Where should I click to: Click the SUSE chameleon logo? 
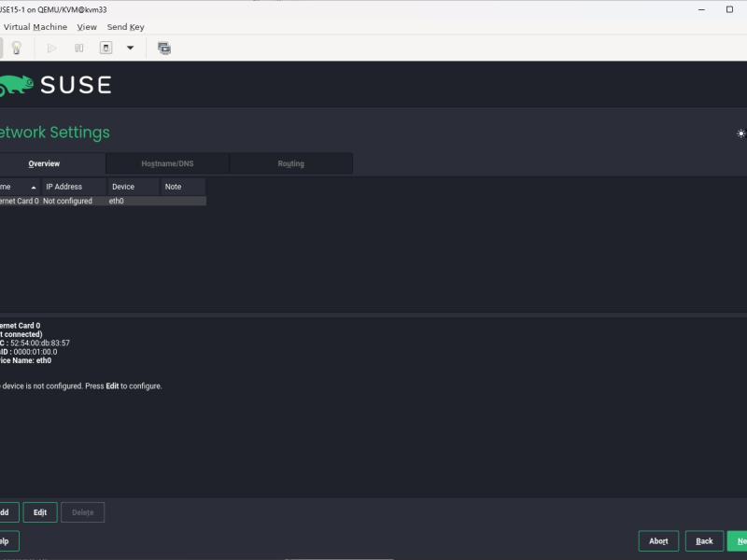(17, 86)
